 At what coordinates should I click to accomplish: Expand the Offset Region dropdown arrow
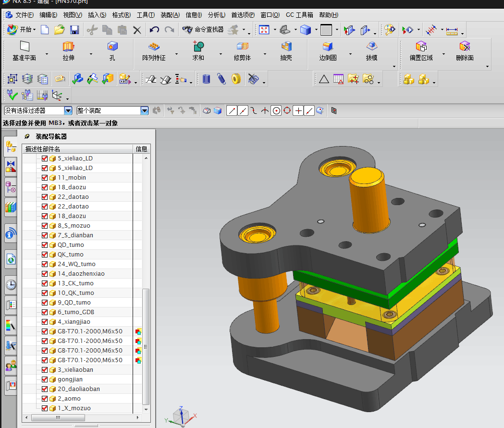tap(443, 54)
